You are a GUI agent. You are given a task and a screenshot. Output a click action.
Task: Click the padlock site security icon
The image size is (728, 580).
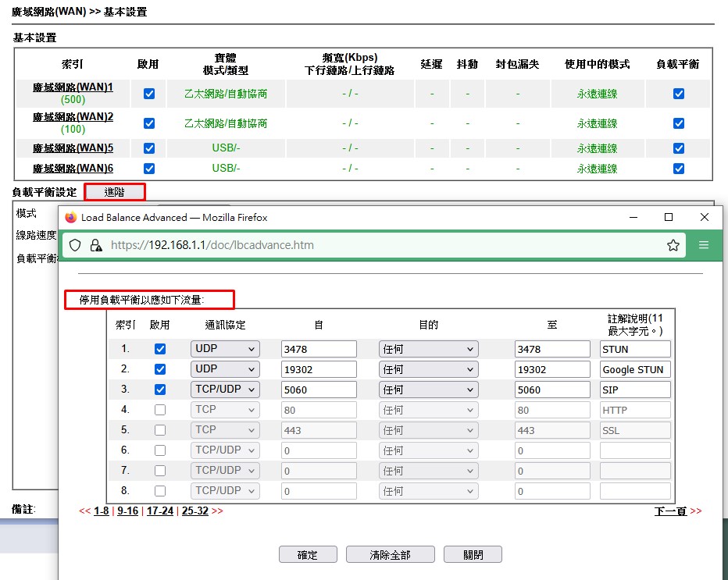pyautogui.click(x=95, y=245)
